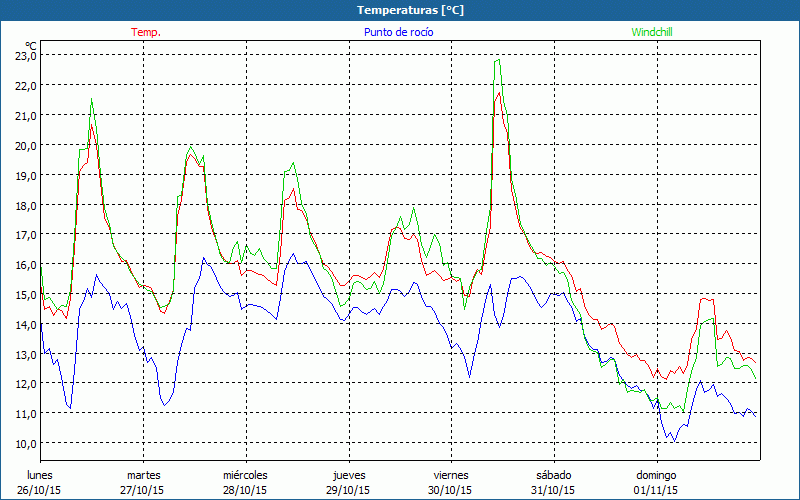Select the martes day label
Viewport: 800px width, 500px height.
click(143, 474)
